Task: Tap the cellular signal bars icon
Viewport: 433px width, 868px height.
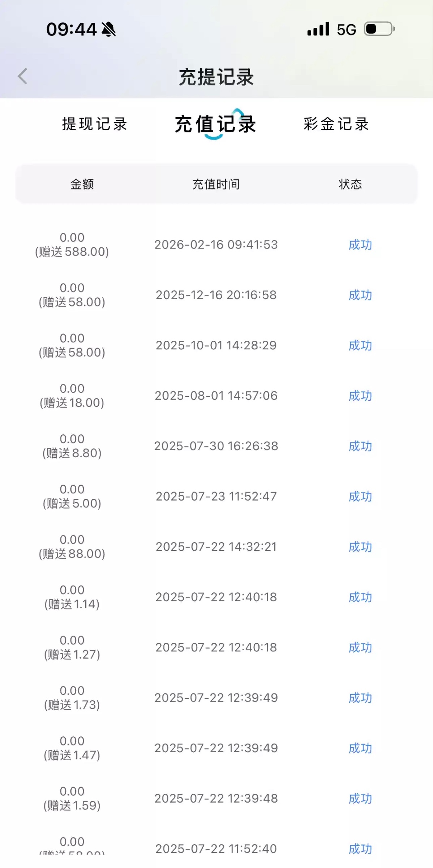Action: pyautogui.click(x=318, y=29)
